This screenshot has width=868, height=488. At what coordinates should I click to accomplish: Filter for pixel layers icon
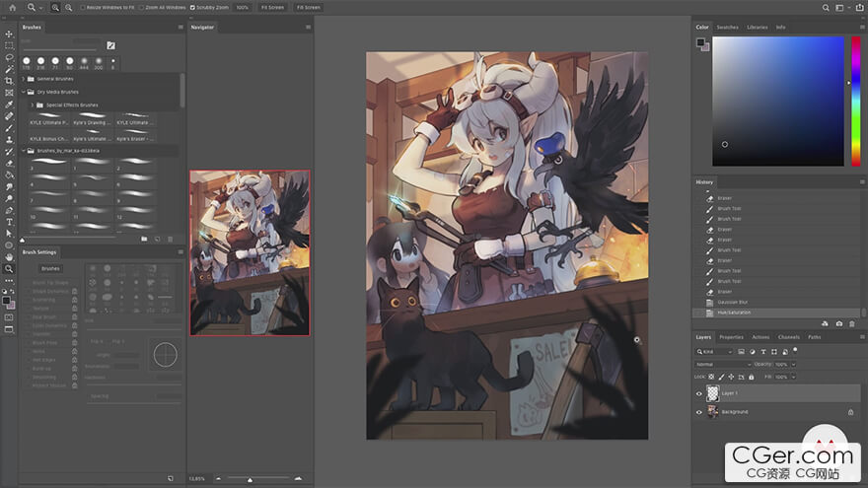point(741,351)
